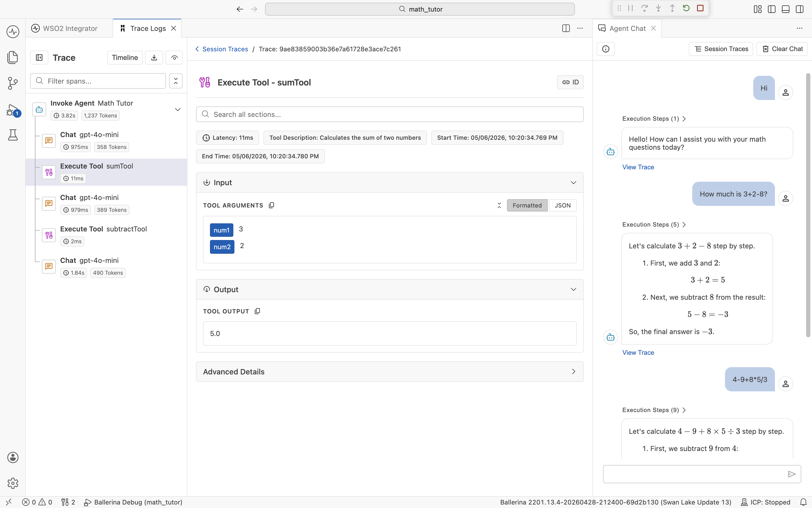Viewport: 812px width, 508px height.
Task: Collapse the Invoke Agent Math Tutor span
Action: 178,110
